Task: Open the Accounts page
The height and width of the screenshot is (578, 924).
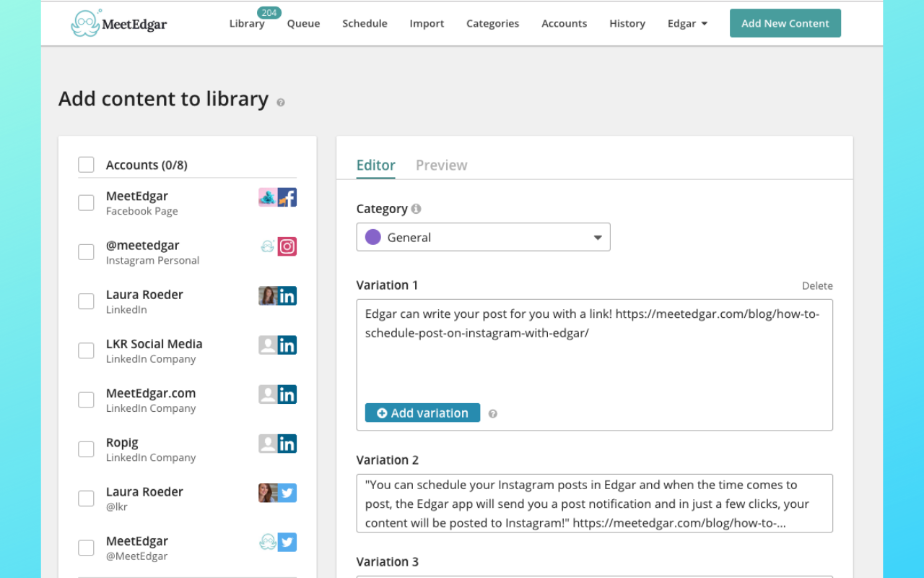Action: (564, 24)
